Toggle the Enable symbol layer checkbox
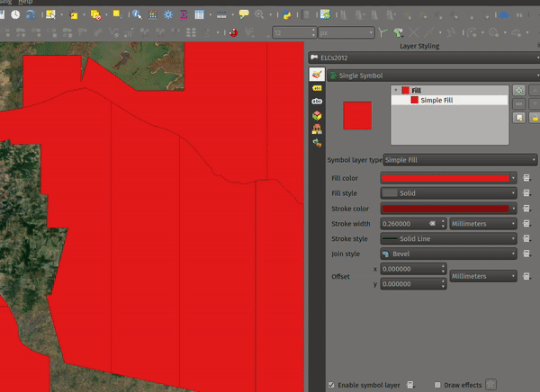This screenshot has height=392, width=540. [x=332, y=385]
